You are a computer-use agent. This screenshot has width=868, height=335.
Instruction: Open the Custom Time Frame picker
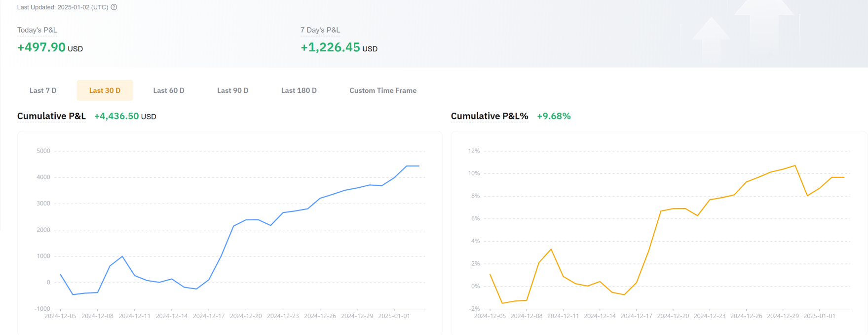click(x=383, y=90)
